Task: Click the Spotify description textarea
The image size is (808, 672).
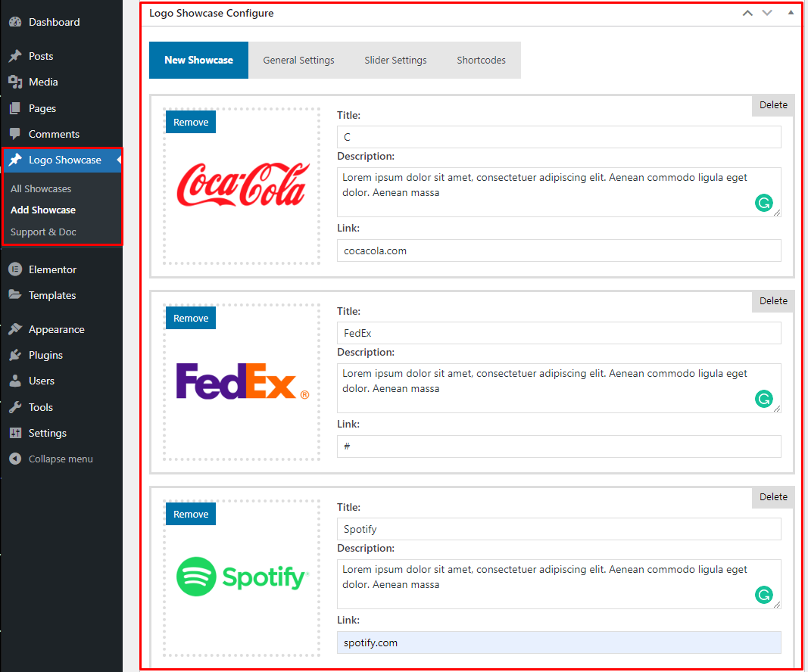Action: [x=559, y=584]
